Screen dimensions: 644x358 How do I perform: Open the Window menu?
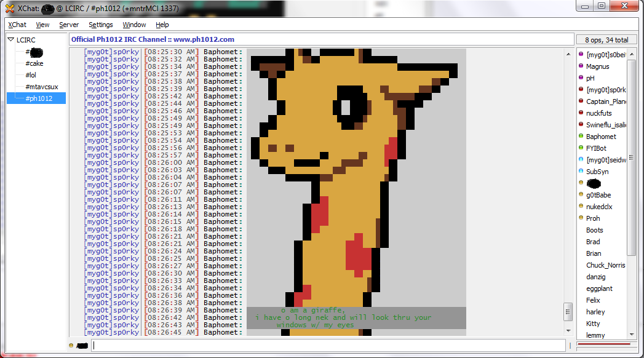click(x=134, y=25)
